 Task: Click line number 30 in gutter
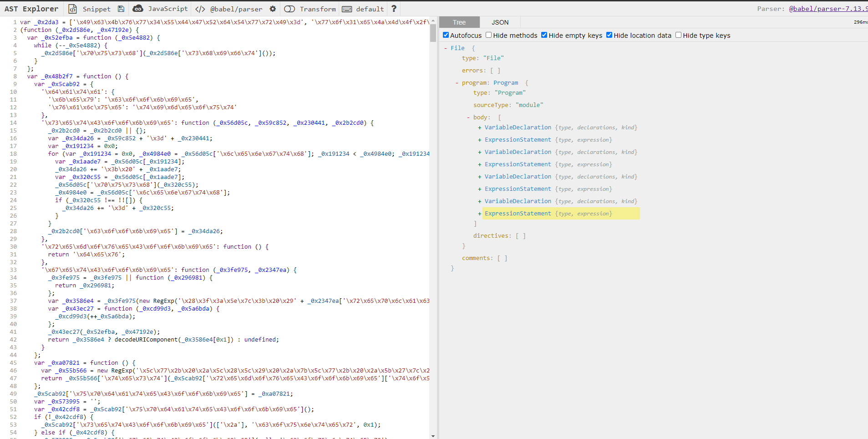point(13,247)
